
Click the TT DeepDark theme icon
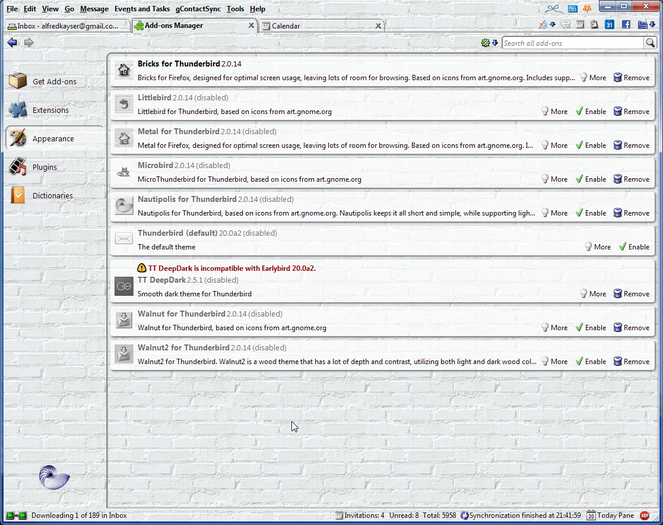click(x=124, y=286)
